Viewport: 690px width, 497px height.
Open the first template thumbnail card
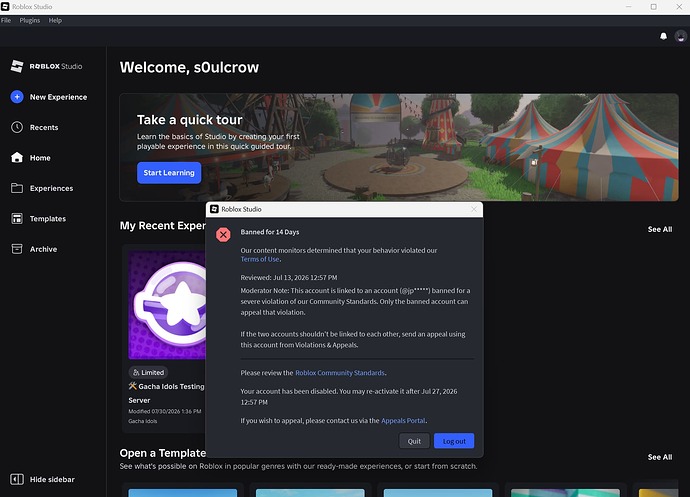tap(183, 493)
